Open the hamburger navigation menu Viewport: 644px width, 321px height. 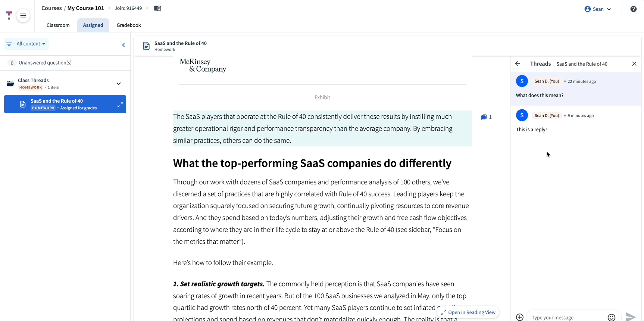click(23, 15)
